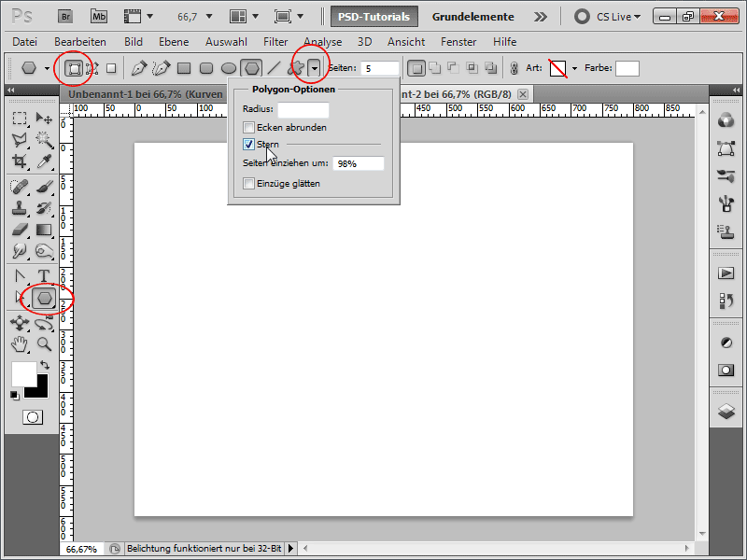Select the Gradient tool
The height and width of the screenshot is (560, 747).
pyautogui.click(x=44, y=230)
